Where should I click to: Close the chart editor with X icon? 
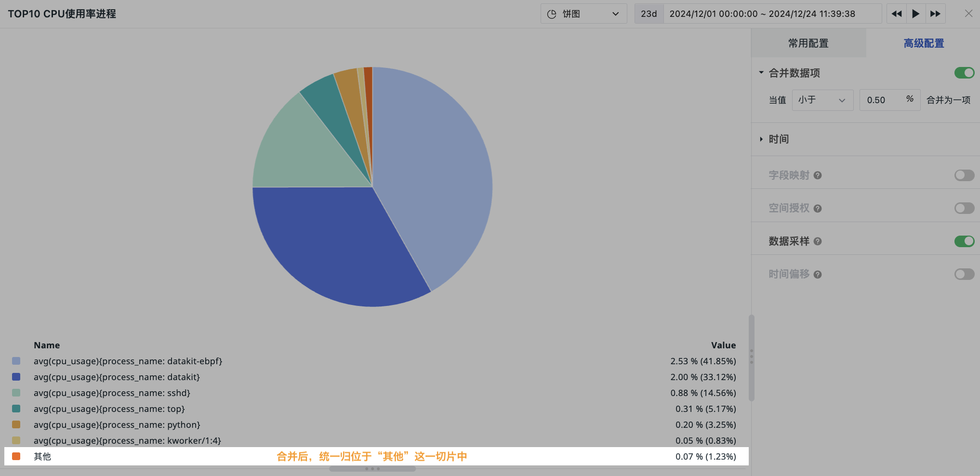coord(968,14)
